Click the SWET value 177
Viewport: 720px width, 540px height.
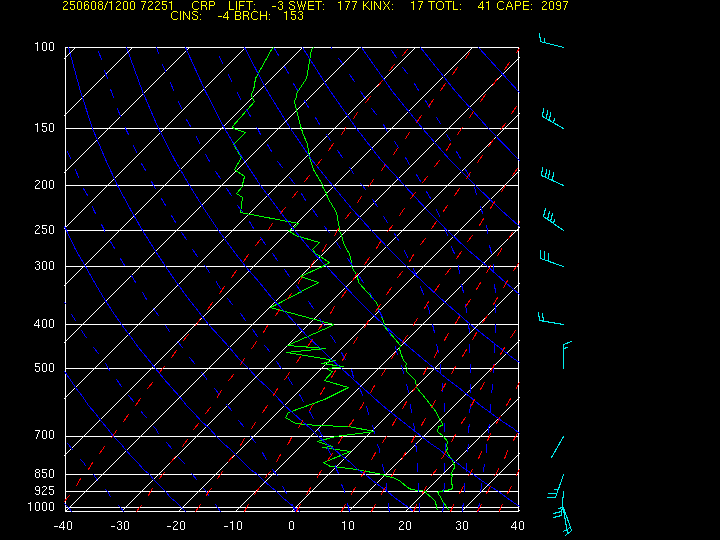pos(347,6)
